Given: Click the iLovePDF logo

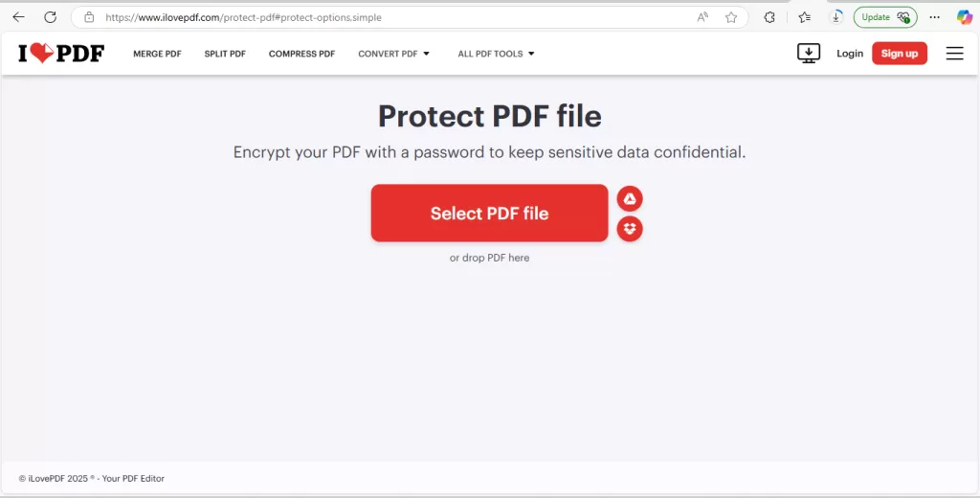Looking at the screenshot, I should [x=61, y=54].
